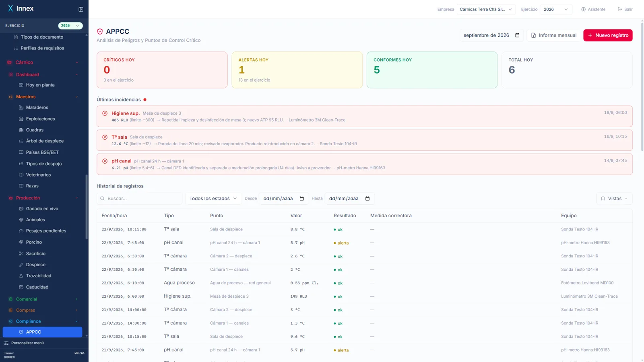Image resolution: width=644 pixels, height=362 pixels.
Task: Select the APPCC menu item
Action: [x=43, y=332]
